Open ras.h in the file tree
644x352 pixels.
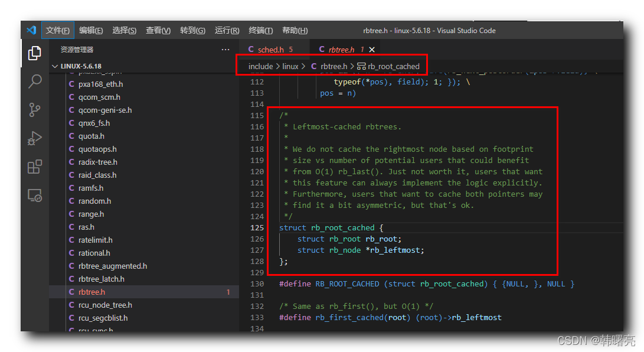pos(86,227)
